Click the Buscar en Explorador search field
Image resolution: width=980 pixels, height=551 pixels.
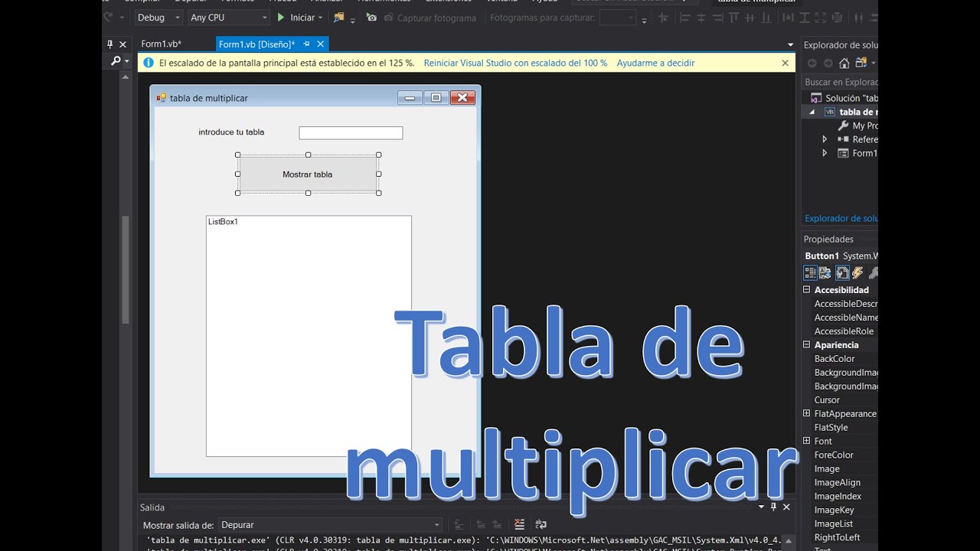coord(840,82)
